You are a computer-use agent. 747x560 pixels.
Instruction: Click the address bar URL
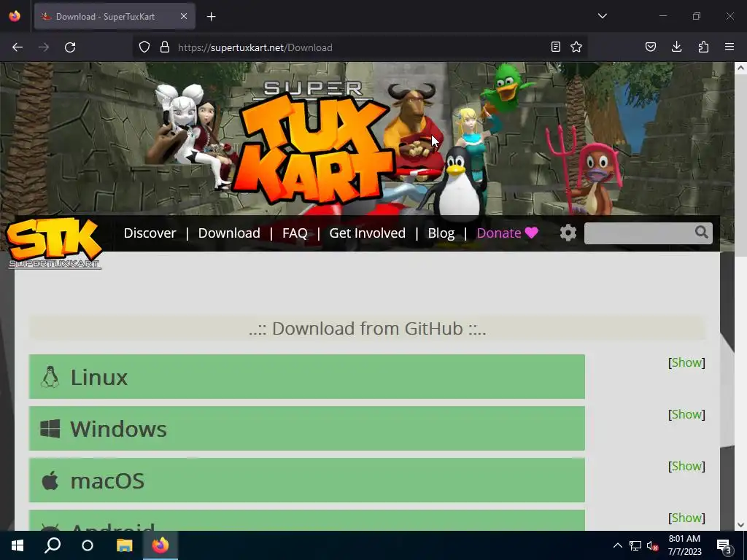pyautogui.click(x=255, y=47)
